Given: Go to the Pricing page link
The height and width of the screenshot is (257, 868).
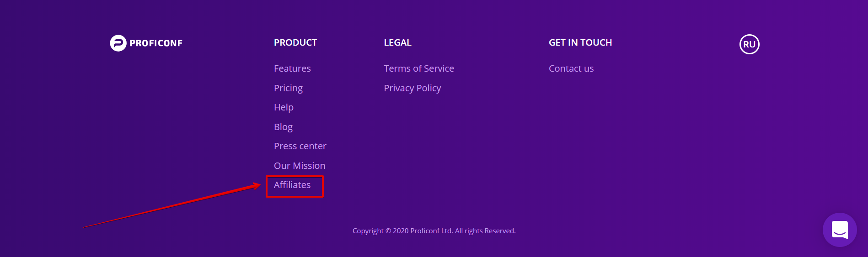Looking at the screenshot, I should [288, 88].
